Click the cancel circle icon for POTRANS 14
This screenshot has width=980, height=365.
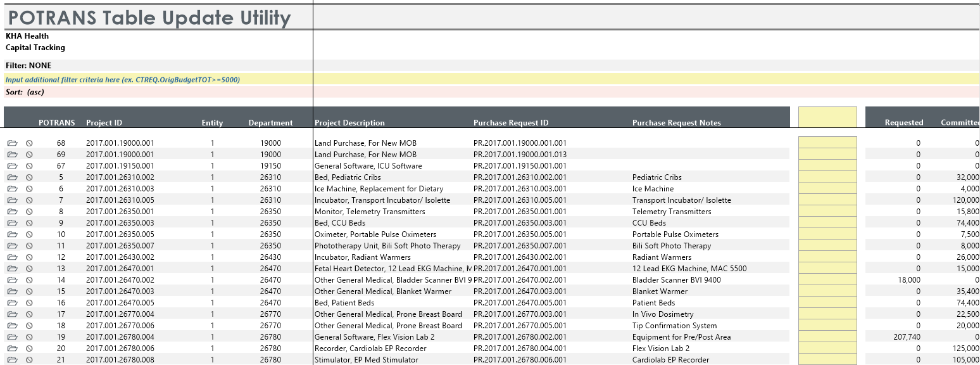coord(29,280)
